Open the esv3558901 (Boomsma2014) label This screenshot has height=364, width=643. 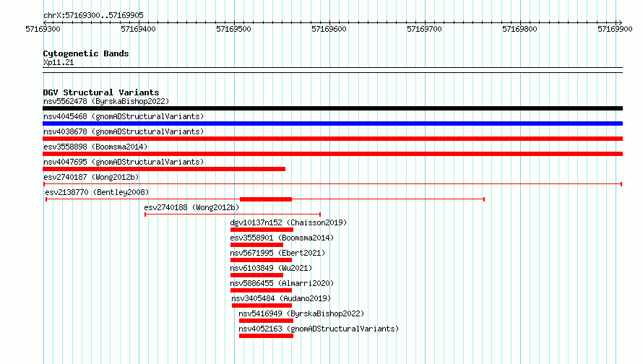(282, 238)
